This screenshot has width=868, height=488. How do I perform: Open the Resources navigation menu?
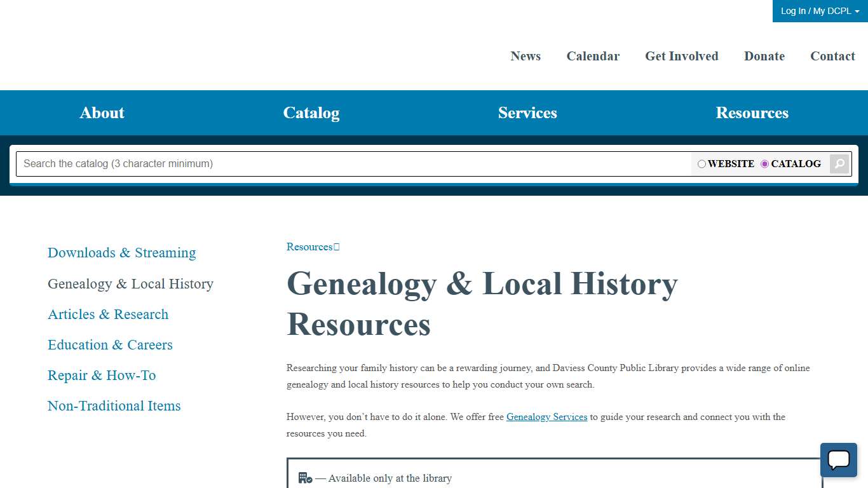[x=752, y=112]
